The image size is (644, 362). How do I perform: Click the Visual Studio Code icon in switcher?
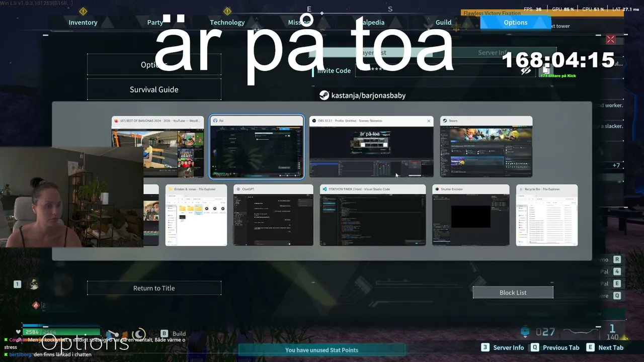325,189
